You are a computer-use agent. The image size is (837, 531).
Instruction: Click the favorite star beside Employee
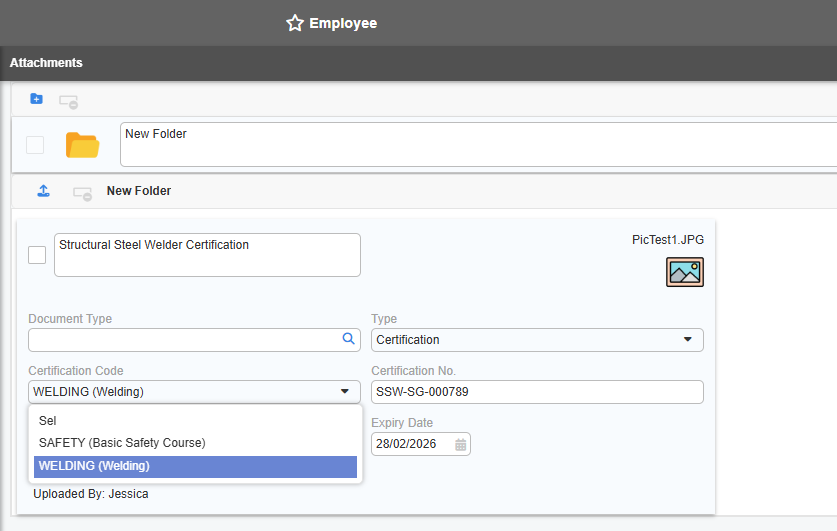click(294, 23)
